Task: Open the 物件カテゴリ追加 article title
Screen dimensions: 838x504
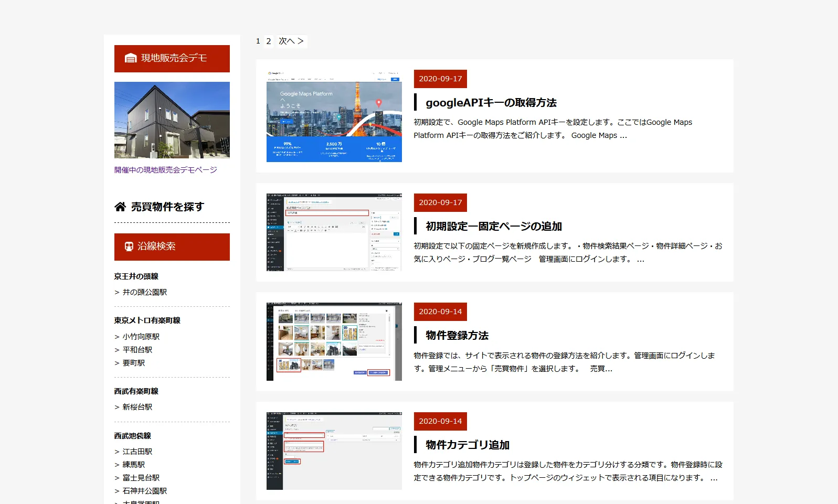Action: pos(467,445)
